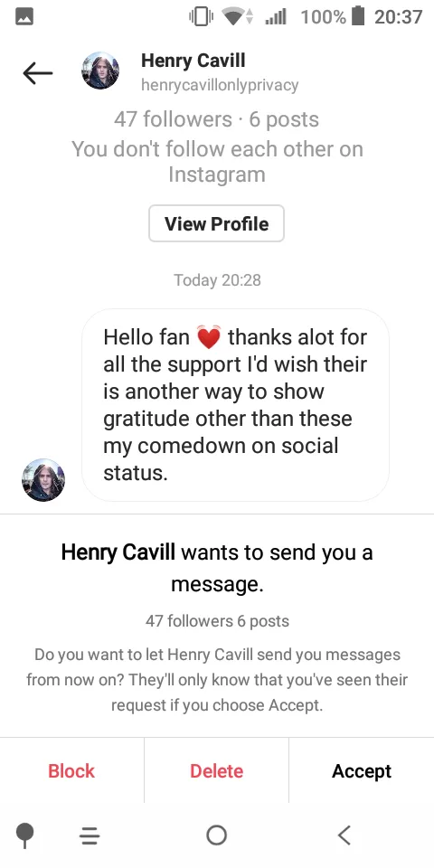Tap the Android back chevron
Viewport: 434px width, 868px height.
tap(344, 835)
